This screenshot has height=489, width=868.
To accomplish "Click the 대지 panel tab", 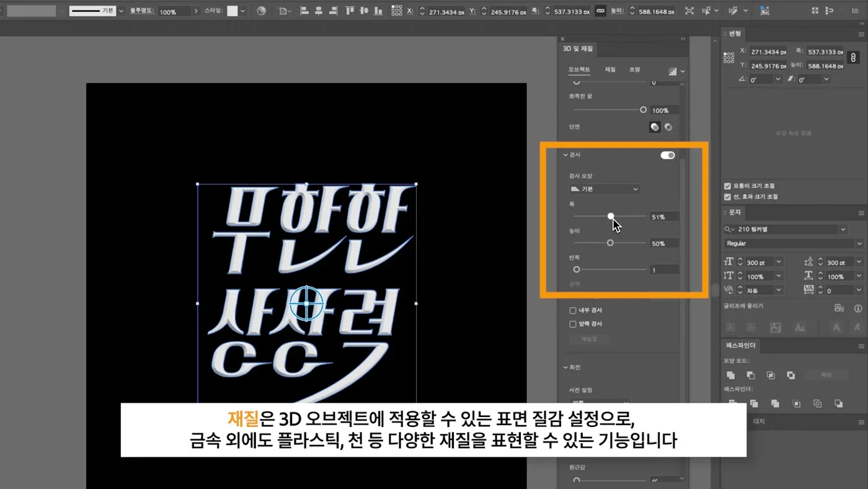I will click(758, 421).
